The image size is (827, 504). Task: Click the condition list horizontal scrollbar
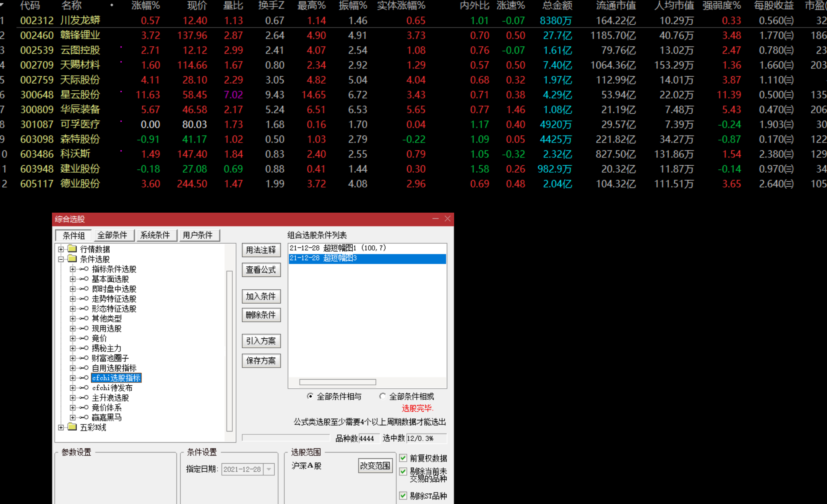pos(337,382)
